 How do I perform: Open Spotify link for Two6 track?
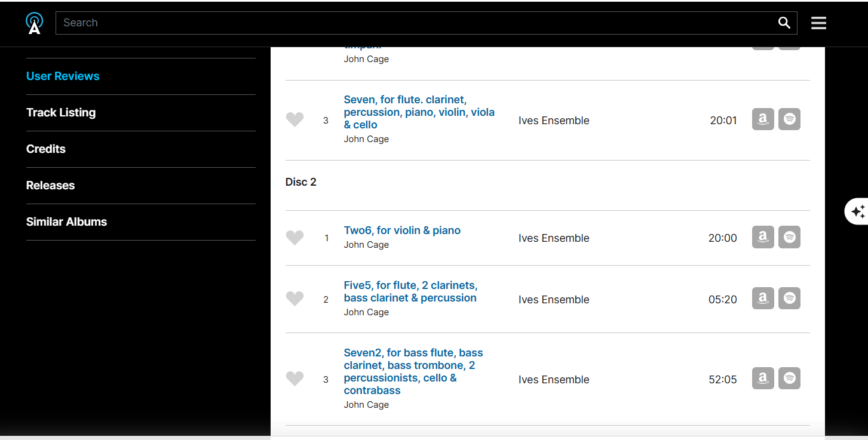coord(789,237)
